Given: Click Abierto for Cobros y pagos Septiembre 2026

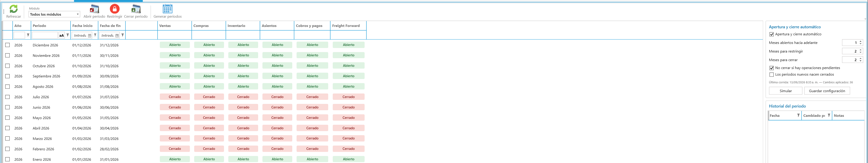Looking at the screenshot, I should [312, 76].
